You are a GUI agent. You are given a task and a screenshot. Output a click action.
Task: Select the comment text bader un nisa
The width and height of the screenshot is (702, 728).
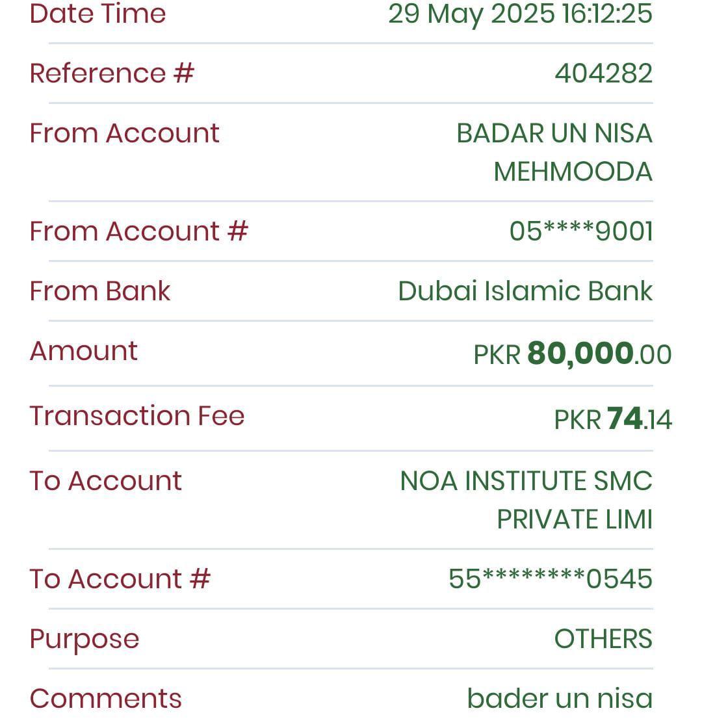tap(560, 699)
